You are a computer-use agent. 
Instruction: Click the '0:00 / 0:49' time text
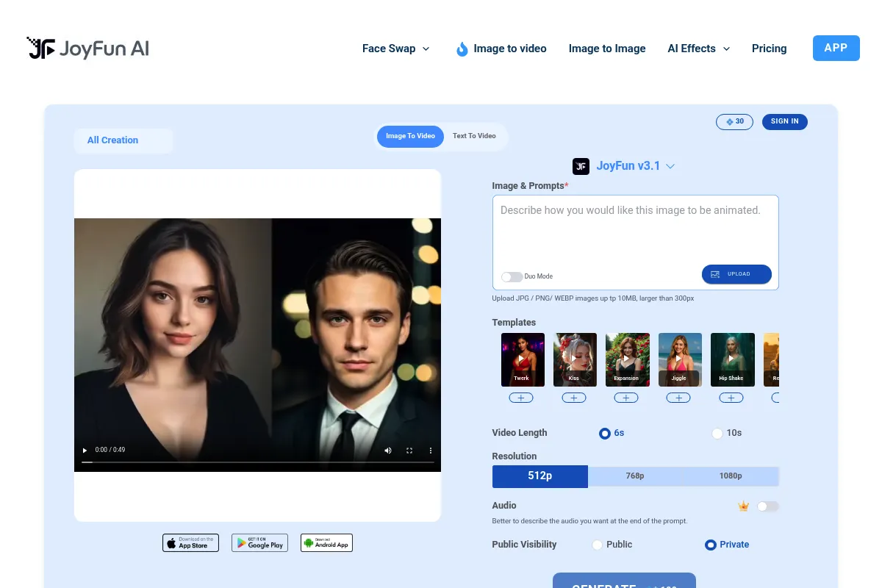coord(110,450)
